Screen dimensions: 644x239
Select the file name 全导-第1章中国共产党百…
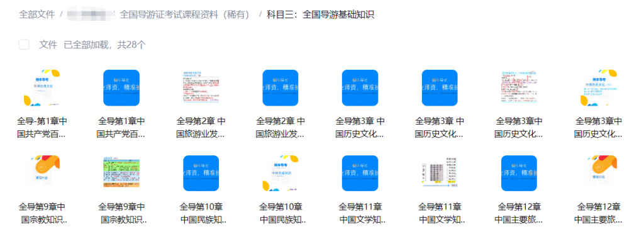(x=42, y=127)
